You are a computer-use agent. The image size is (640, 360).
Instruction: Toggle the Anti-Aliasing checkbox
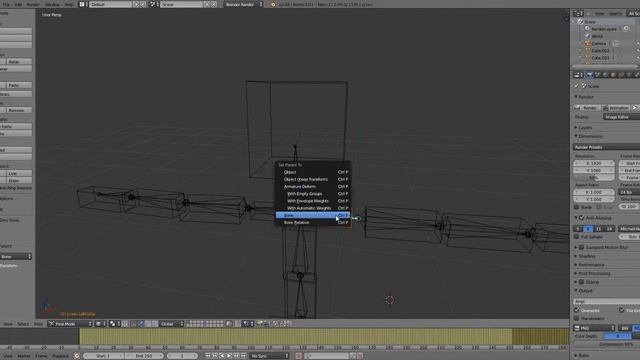582,218
